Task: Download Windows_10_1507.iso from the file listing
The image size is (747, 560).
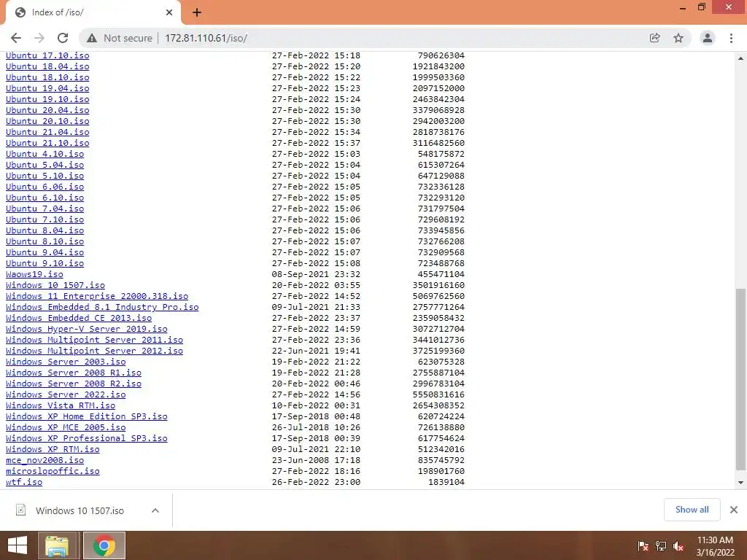Action: coord(55,286)
